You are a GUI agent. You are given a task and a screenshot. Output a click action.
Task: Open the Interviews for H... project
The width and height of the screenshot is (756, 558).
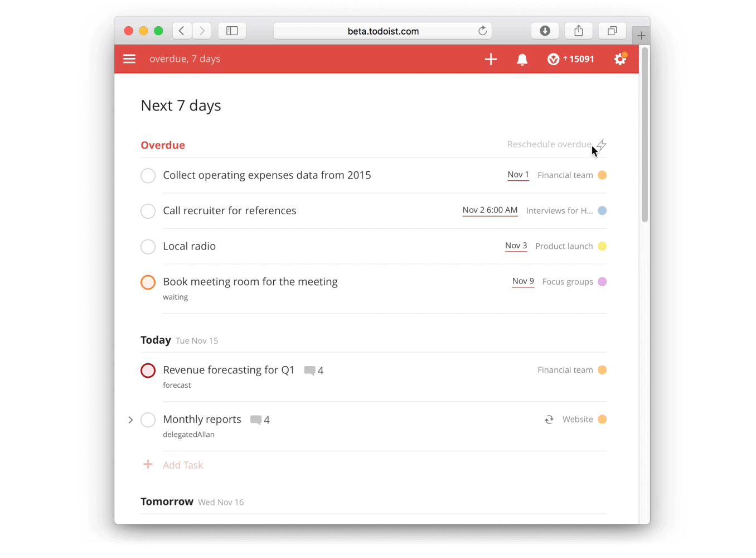point(560,211)
